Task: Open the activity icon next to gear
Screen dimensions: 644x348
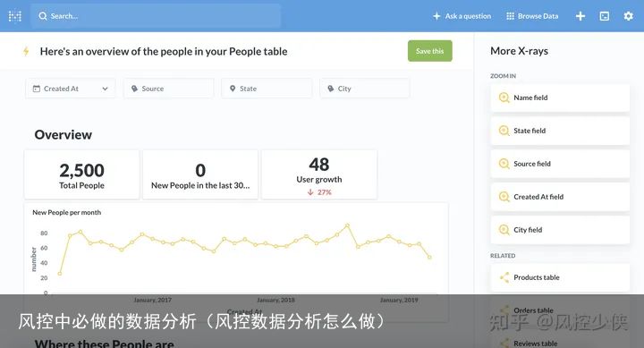Action: click(604, 16)
